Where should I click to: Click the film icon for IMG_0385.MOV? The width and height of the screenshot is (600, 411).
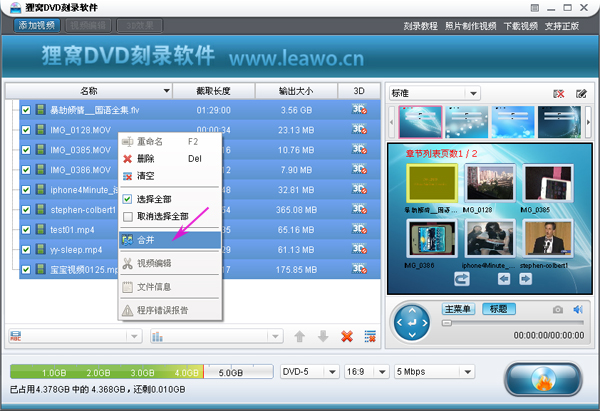(41, 149)
